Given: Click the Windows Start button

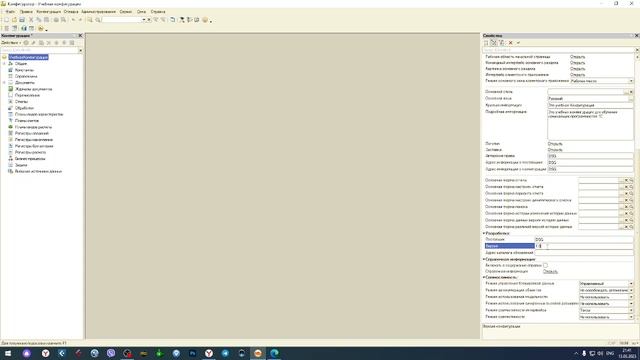Looking at the screenshot, I should (8, 353).
